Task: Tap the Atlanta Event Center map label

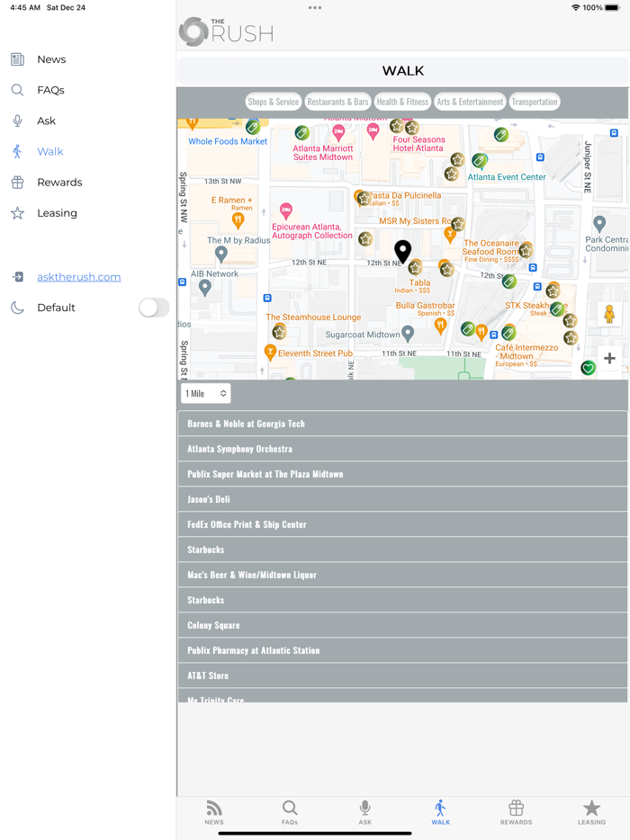Action: (507, 177)
